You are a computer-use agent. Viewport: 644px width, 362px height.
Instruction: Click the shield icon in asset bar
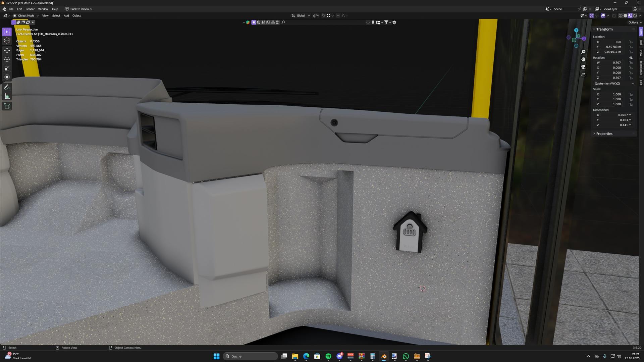(394, 22)
